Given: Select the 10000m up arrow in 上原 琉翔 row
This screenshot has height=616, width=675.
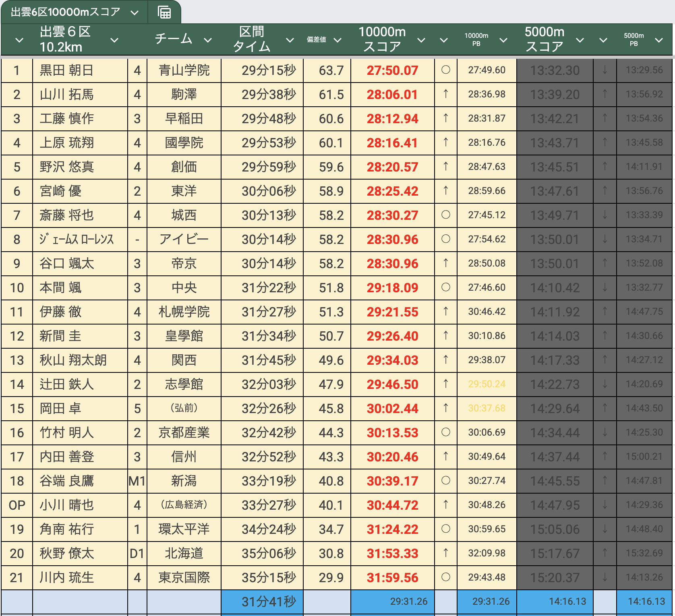Looking at the screenshot, I should click(446, 143).
